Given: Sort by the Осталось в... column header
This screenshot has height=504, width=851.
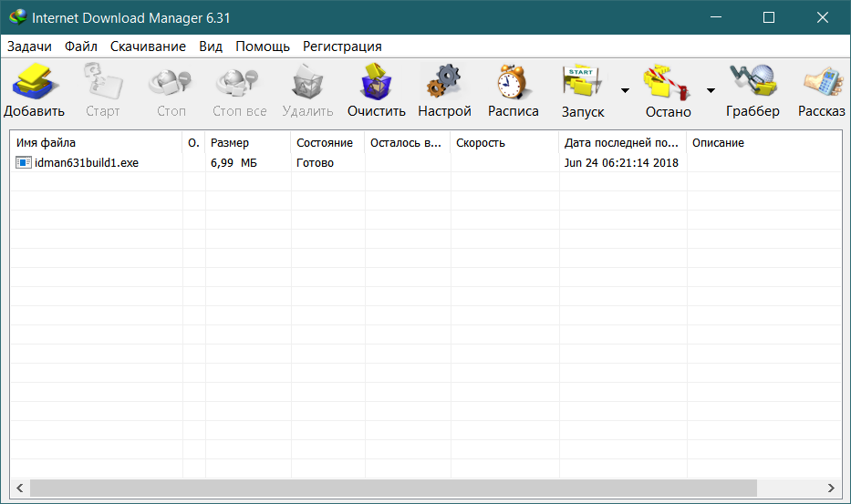Looking at the screenshot, I should (408, 143).
